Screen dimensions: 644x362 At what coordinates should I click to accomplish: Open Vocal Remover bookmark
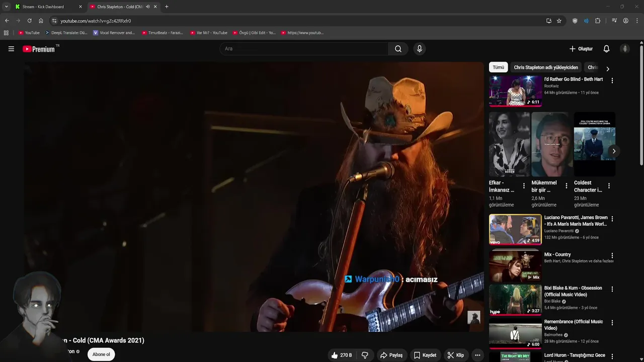click(x=114, y=33)
